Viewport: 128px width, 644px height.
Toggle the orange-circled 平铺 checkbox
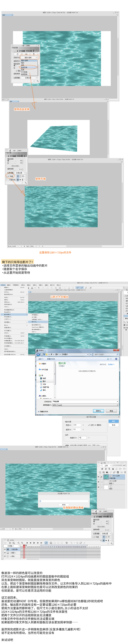pyautogui.click(x=8, y=176)
